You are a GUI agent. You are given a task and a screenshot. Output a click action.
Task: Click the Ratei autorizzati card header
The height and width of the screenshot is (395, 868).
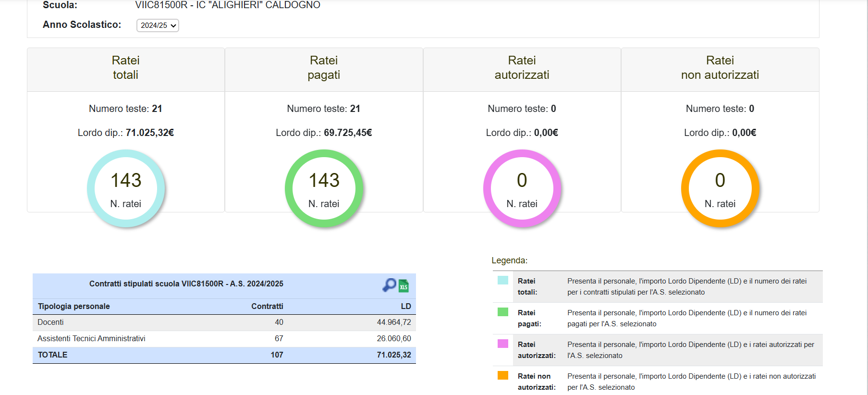[x=522, y=68]
